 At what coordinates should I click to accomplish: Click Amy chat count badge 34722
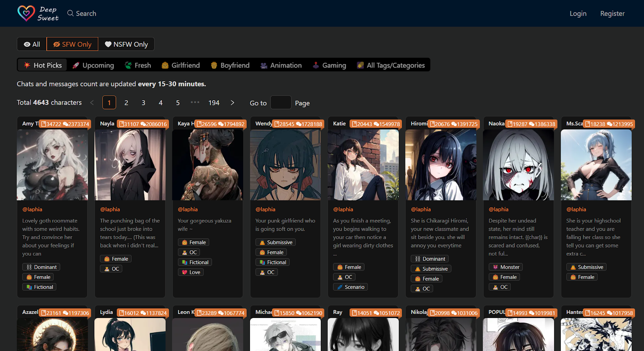click(x=52, y=124)
